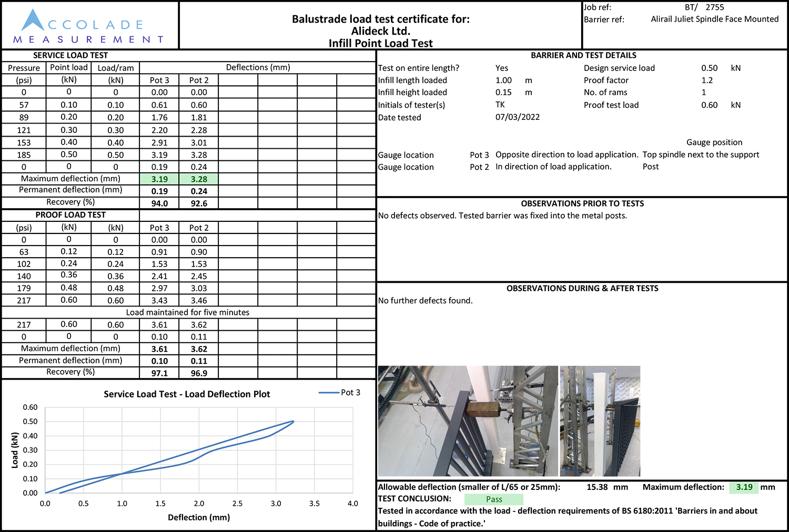Click 'OBSERVATIONS DURING & AFTER TESTS' header
This screenshot has width=789, height=532.
point(582,288)
